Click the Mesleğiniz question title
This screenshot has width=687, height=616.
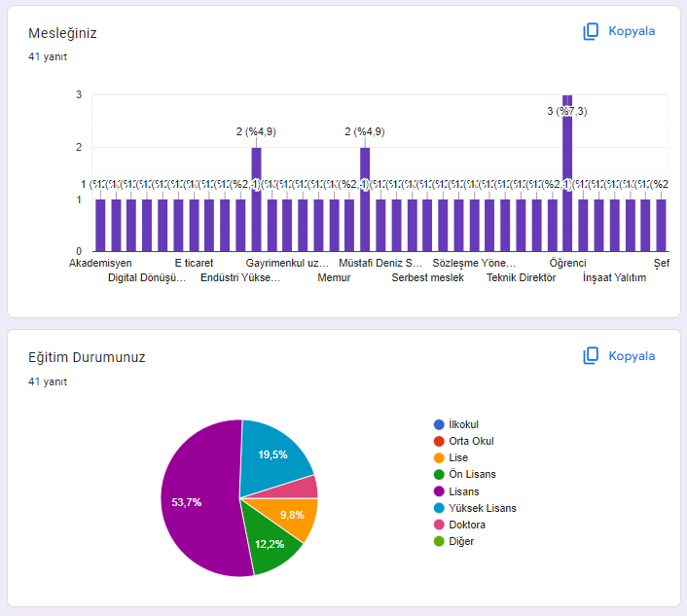[62, 33]
